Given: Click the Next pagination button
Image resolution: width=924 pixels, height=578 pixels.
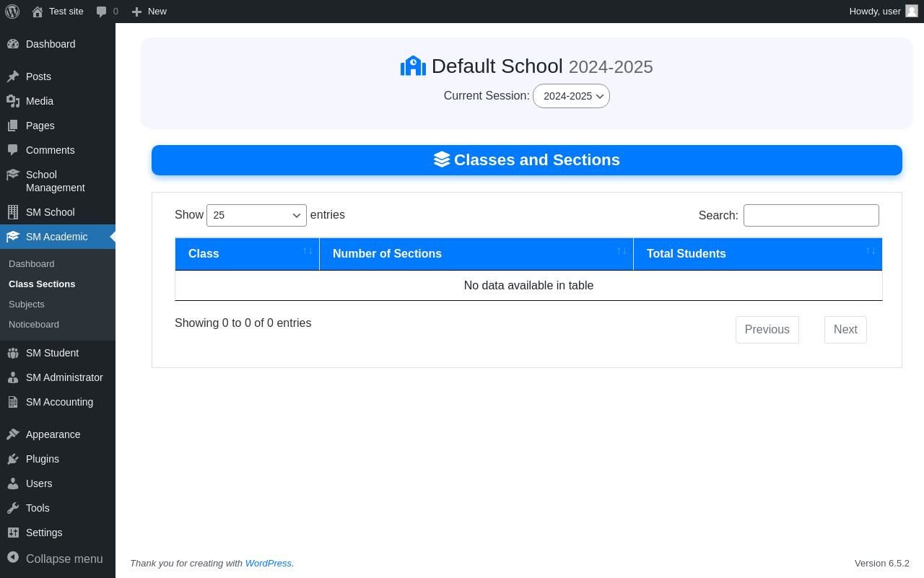Looking at the screenshot, I should [845, 330].
